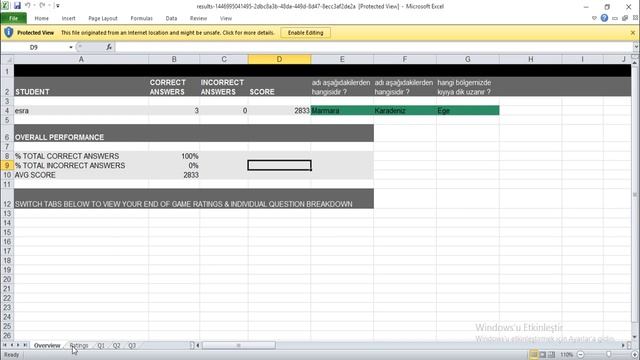Screen dimensions: 640x360
Task: Select the Overview sheet tab
Action: point(47,346)
